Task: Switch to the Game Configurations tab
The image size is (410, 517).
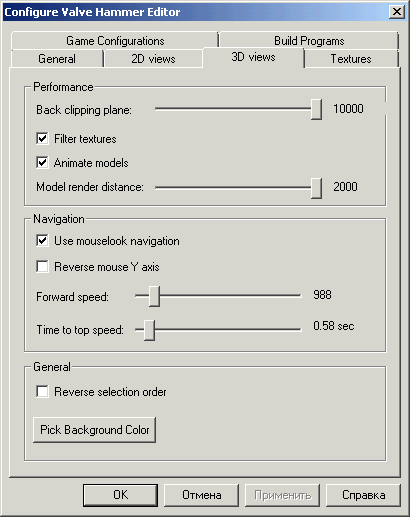Action: pyautogui.click(x=115, y=41)
